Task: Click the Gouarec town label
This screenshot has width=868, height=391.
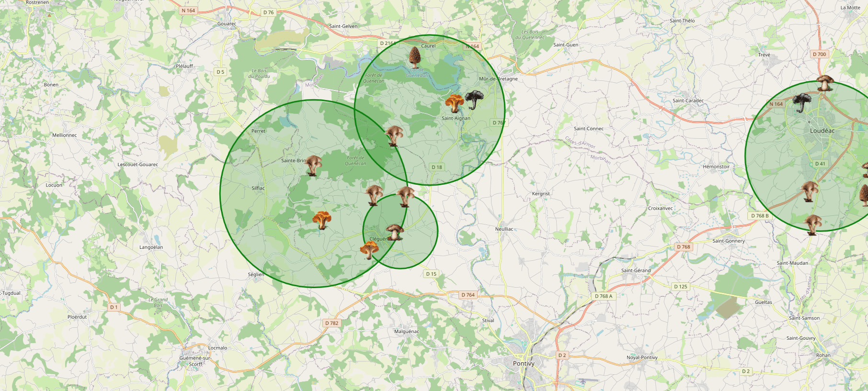Action: (227, 23)
